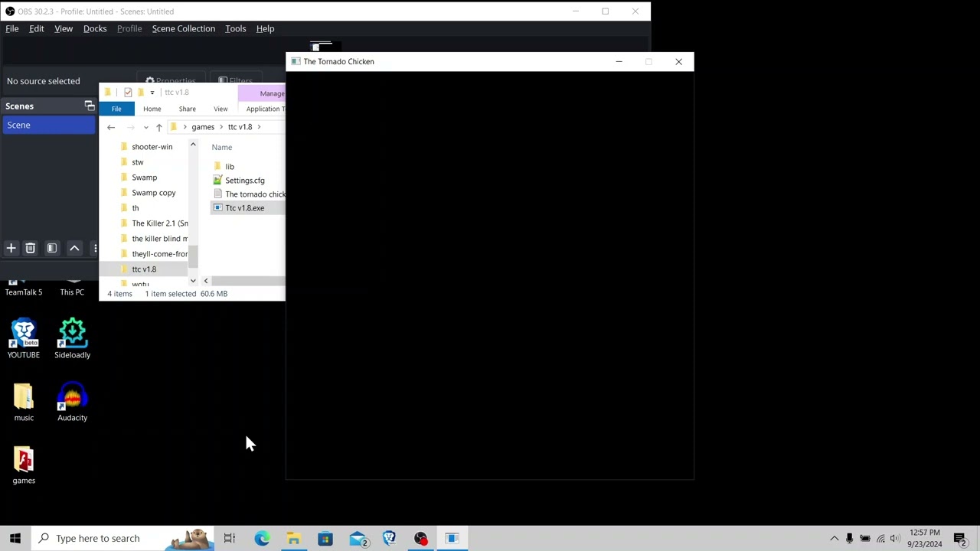Open Windows Start menu
The image size is (980, 551).
15,538
